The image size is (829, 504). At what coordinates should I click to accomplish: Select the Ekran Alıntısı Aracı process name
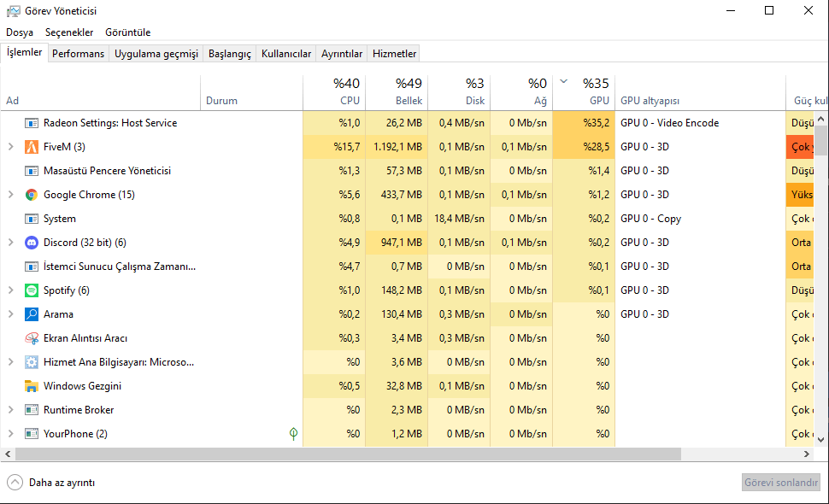(x=85, y=338)
